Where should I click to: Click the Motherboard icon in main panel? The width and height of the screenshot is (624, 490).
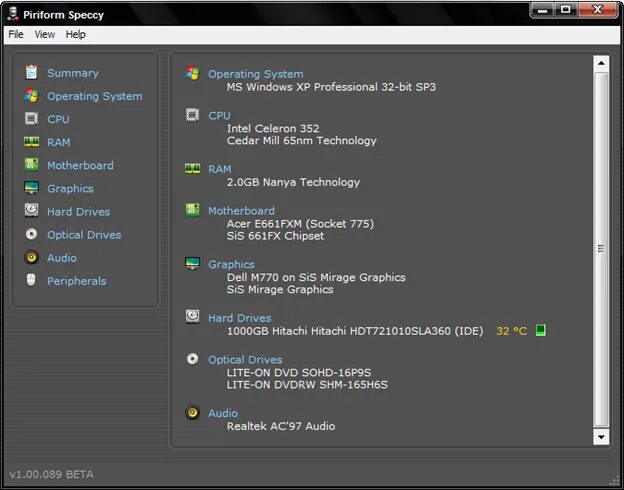pyautogui.click(x=193, y=209)
